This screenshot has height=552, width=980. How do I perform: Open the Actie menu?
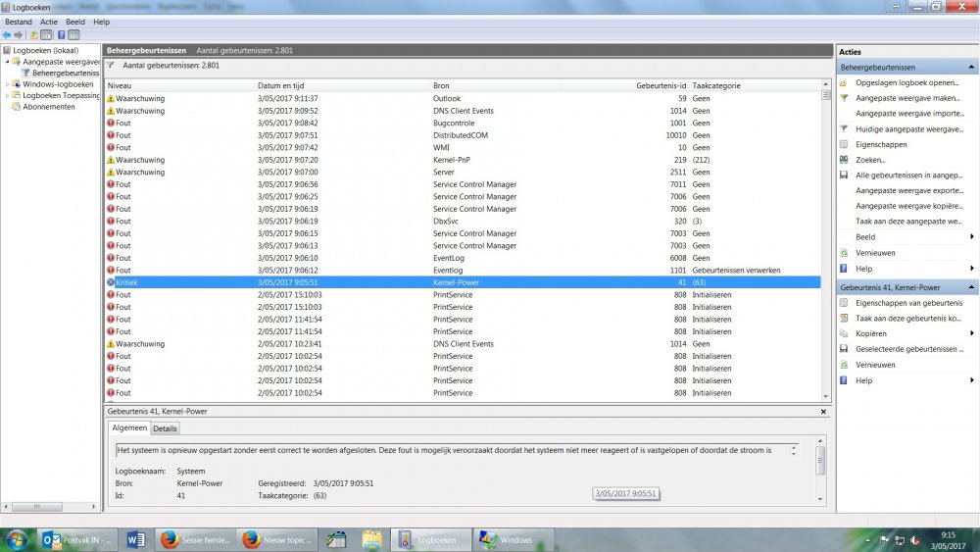[49, 22]
